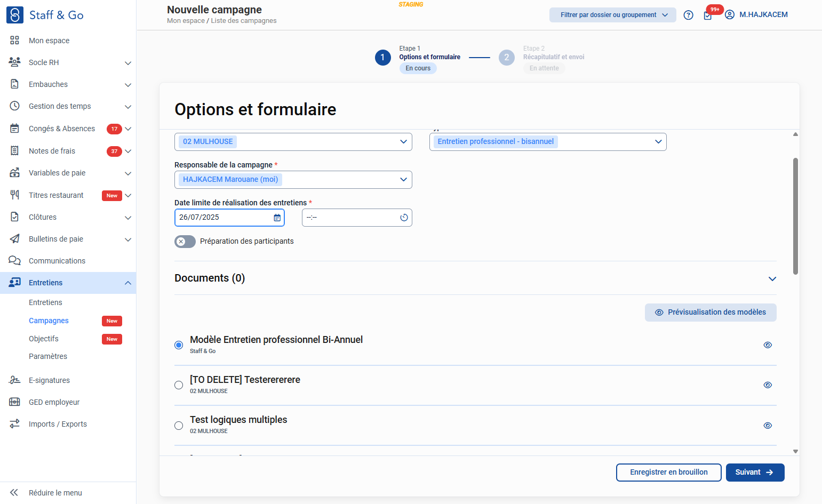Click the Staff & Go logo icon
Viewport: 822px width, 504px height.
click(15, 15)
